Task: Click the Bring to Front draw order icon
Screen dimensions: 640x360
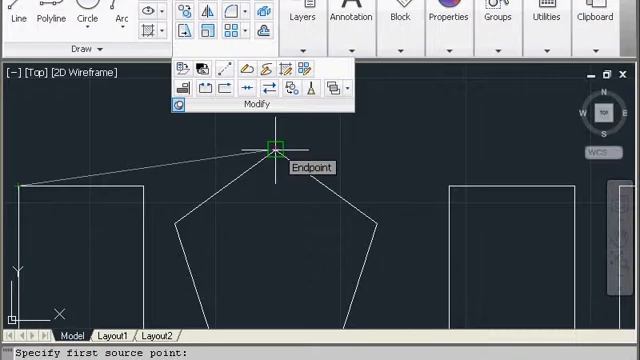Action: (333, 88)
